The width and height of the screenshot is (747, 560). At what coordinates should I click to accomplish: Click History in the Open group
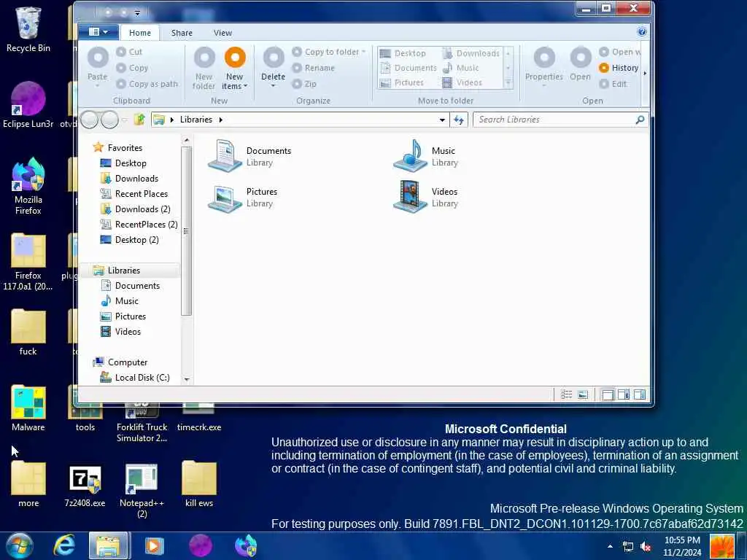click(x=619, y=68)
